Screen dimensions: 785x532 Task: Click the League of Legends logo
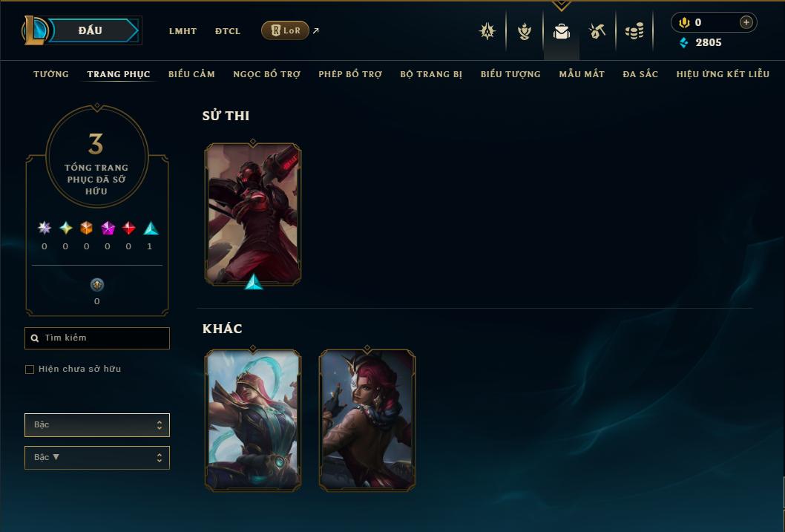[34, 30]
